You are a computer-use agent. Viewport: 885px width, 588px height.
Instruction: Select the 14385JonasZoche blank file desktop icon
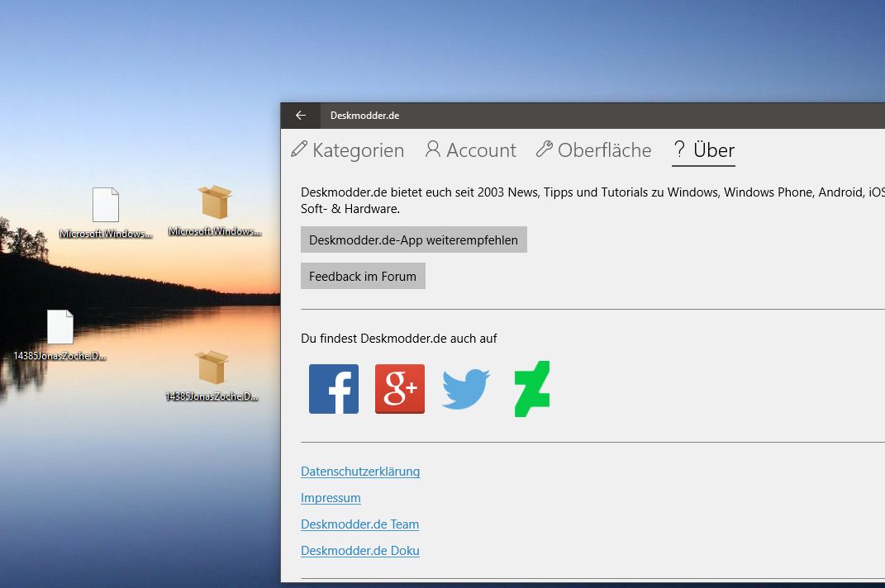(x=59, y=335)
